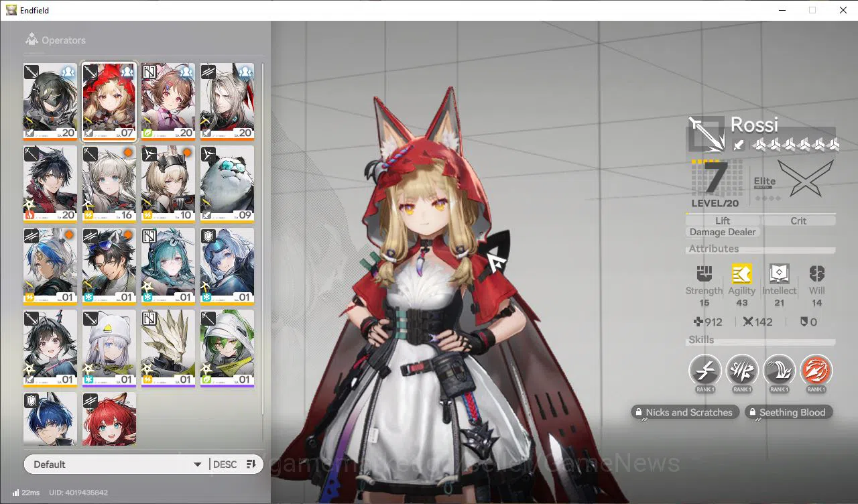Open the orange ultimate skill icon
This screenshot has width=858, height=504.
coord(816,370)
